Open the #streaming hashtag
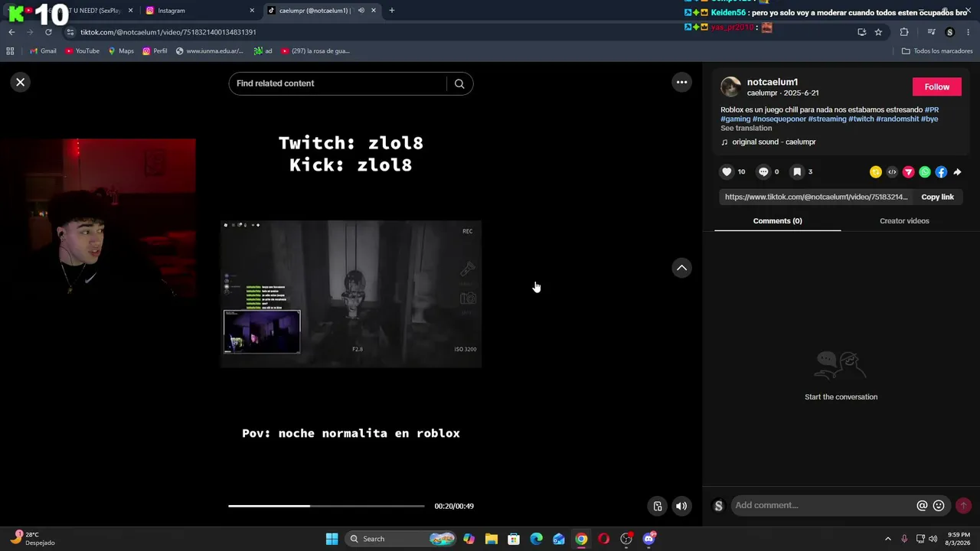 [x=827, y=119]
